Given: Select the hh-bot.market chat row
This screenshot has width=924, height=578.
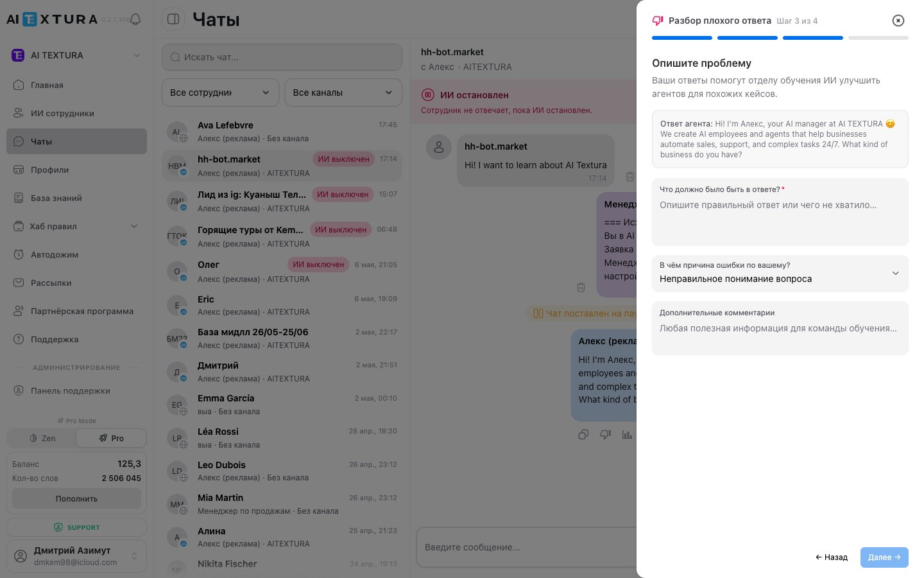Looking at the screenshot, I should 282,166.
